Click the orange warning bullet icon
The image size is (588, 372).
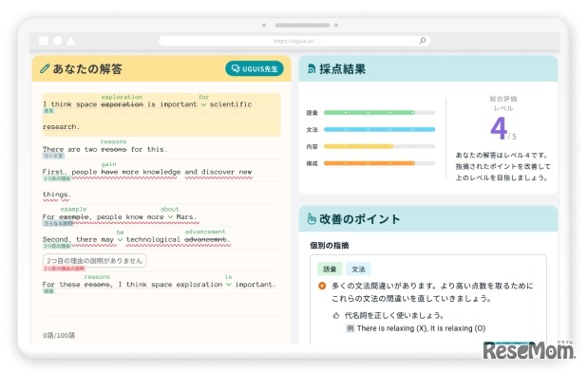(x=322, y=286)
